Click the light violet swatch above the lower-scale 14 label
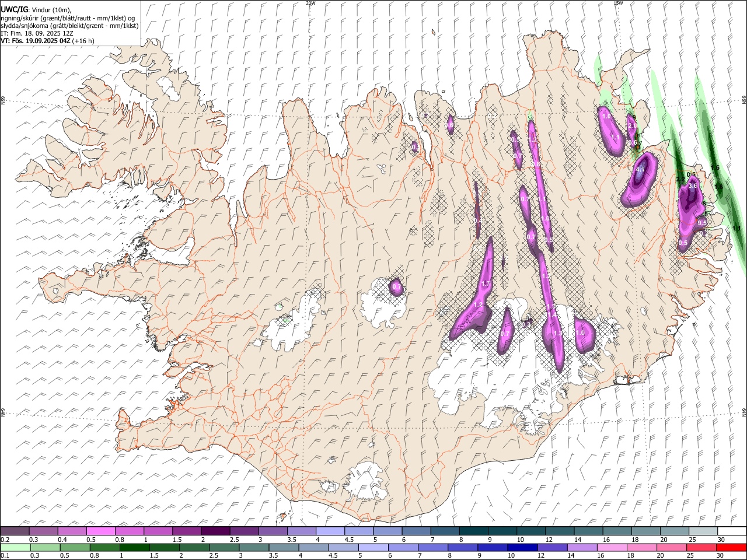Viewport: 747px width, 560px height. [582, 548]
